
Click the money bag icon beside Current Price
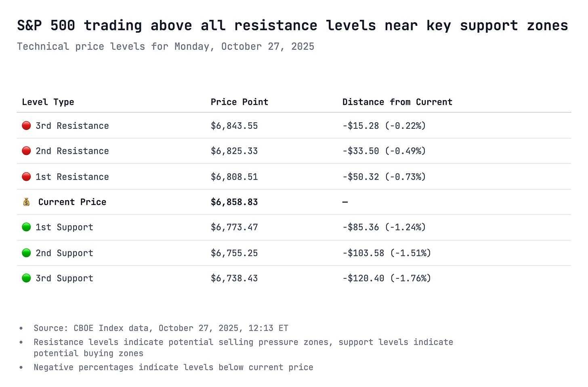point(26,202)
